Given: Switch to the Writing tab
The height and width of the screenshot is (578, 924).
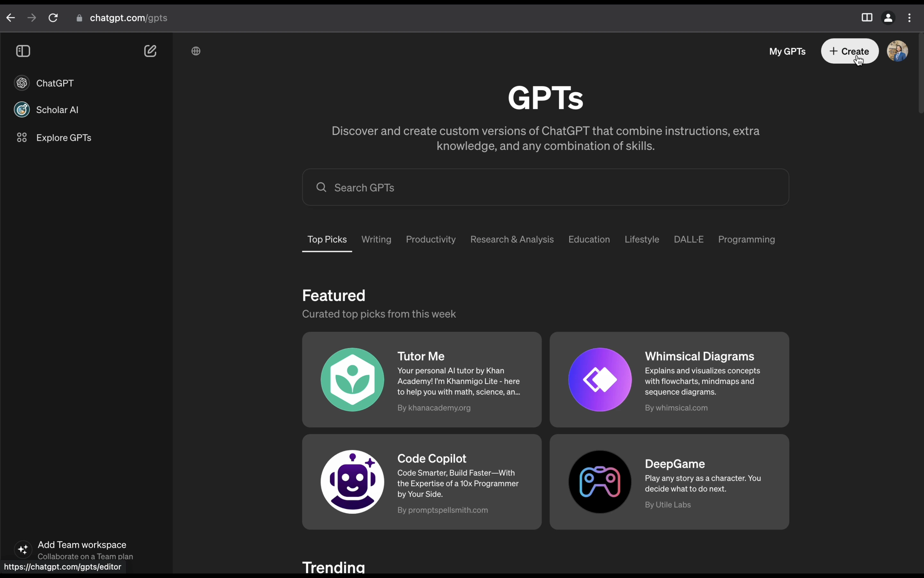Looking at the screenshot, I should (x=376, y=240).
